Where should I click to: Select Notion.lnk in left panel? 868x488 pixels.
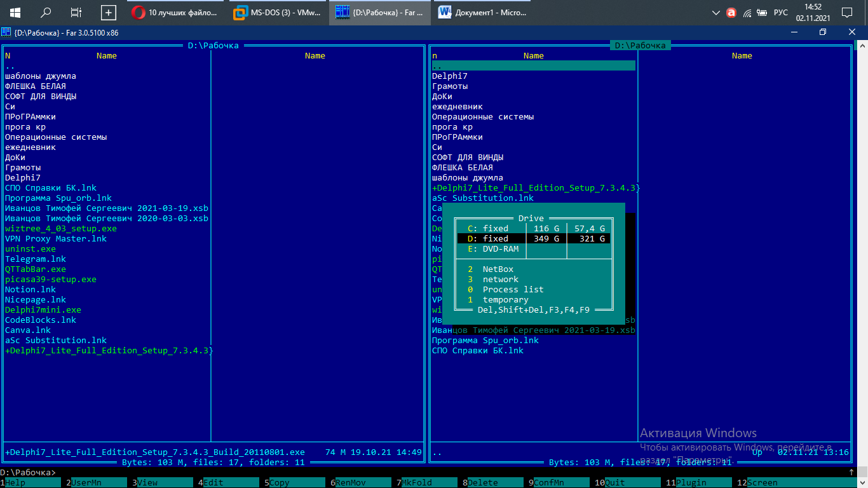point(31,289)
